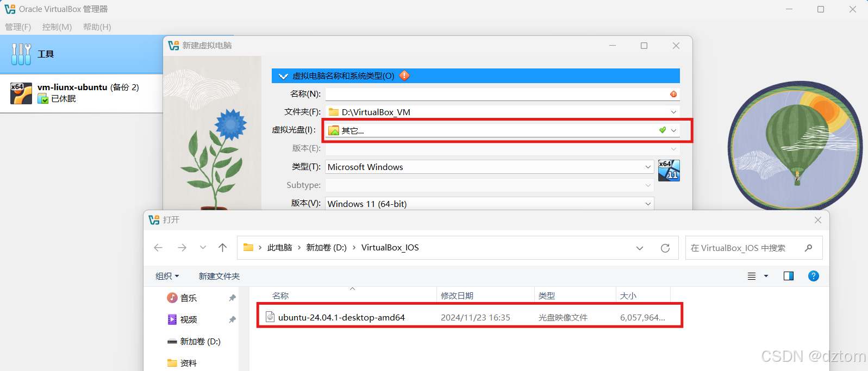Open the 帮助(H) menu
This screenshot has height=371, width=868.
(97, 27)
